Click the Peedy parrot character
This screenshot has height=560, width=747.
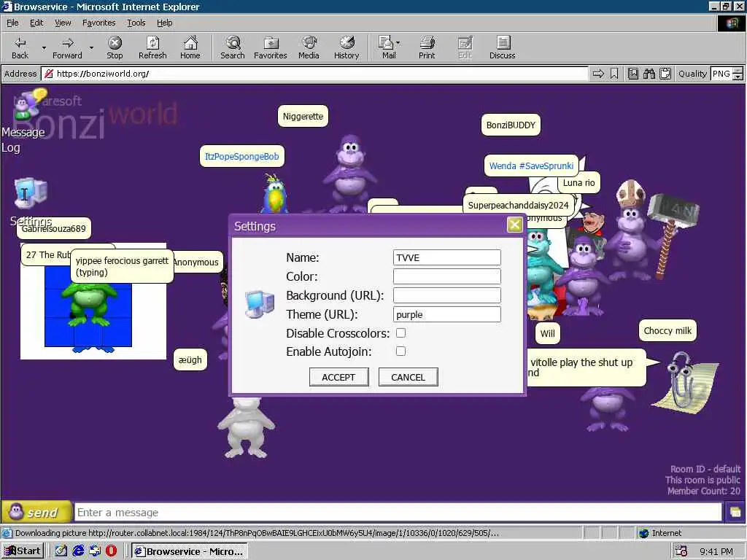(x=274, y=194)
